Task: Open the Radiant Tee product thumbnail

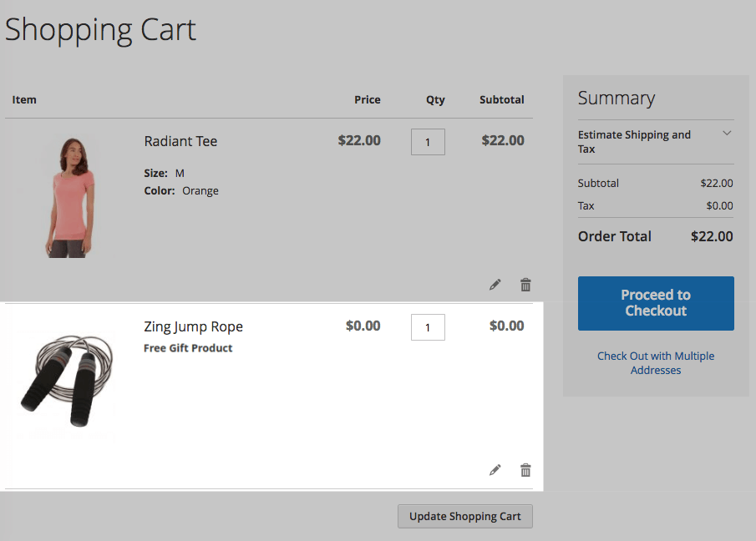Action: point(70,197)
